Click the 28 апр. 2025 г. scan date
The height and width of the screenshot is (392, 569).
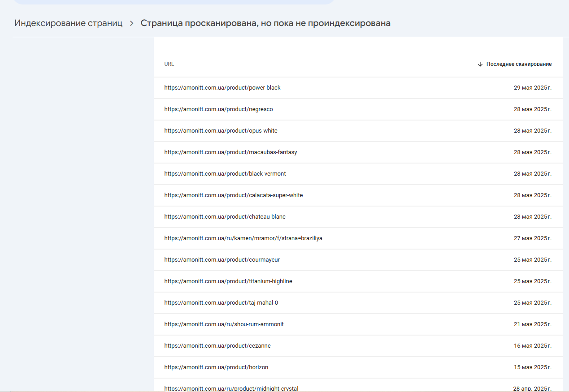(x=532, y=388)
